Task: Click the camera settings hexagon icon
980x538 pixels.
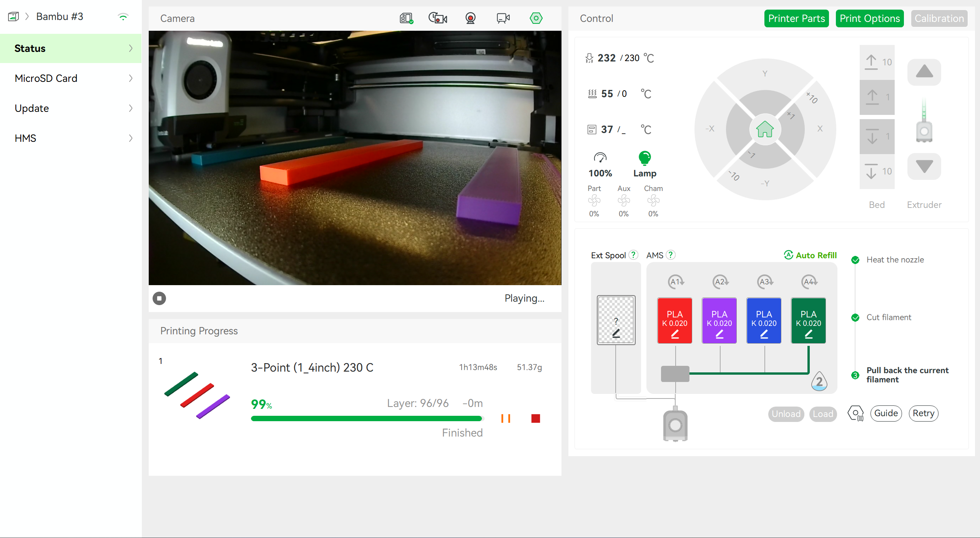Action: point(536,18)
